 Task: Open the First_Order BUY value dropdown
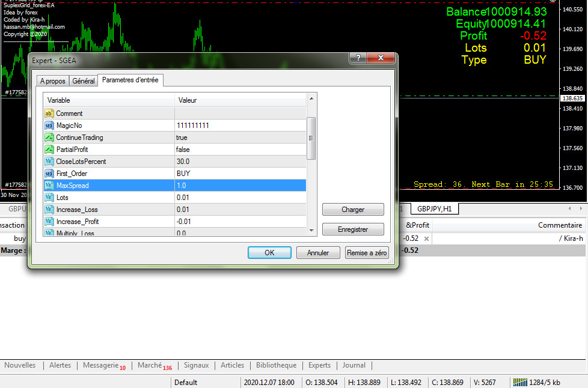(x=240, y=174)
